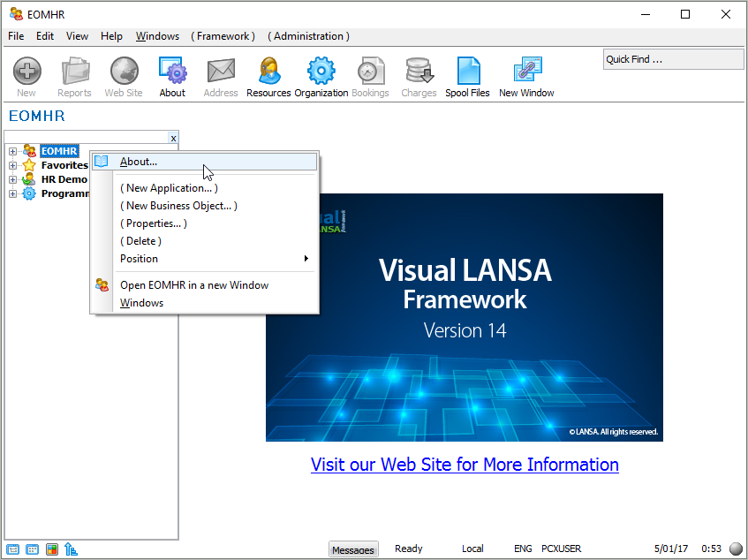
Task: Click the New toolbar icon
Action: pos(26,71)
